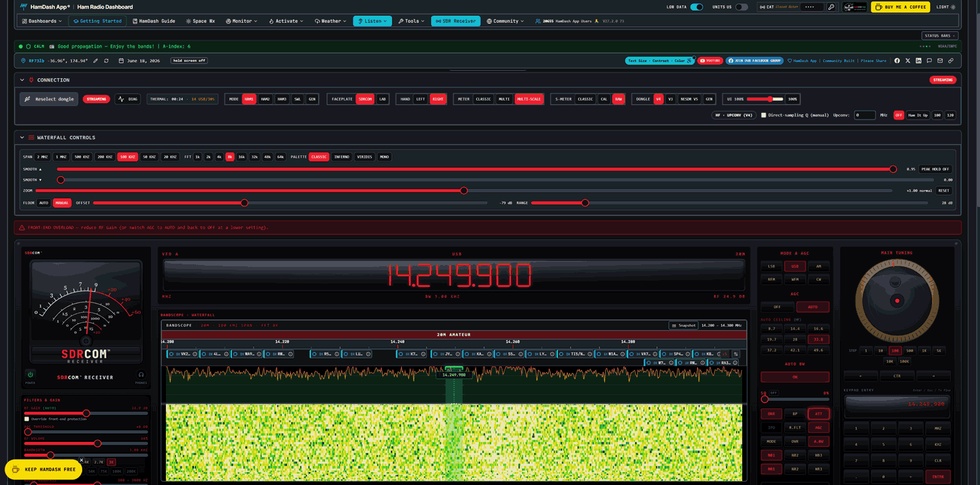
Task: Click Join Our Facebook Group link
Action: tap(755, 61)
